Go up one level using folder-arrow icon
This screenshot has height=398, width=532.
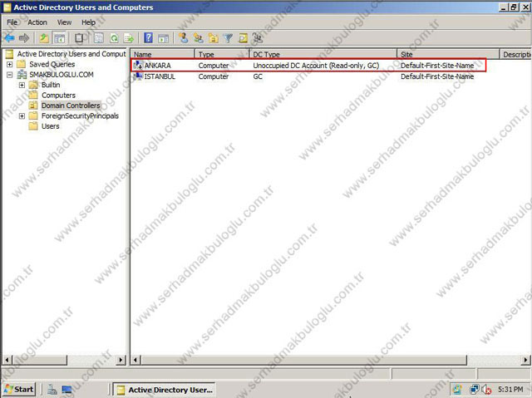[44, 38]
